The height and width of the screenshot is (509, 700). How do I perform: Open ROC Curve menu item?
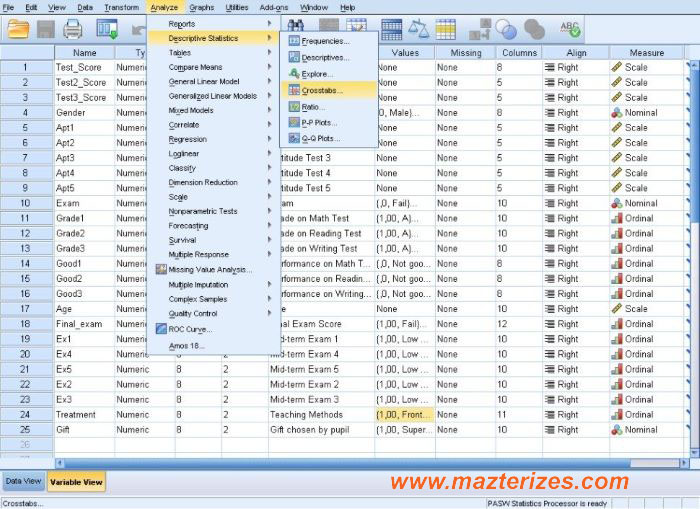(213, 330)
